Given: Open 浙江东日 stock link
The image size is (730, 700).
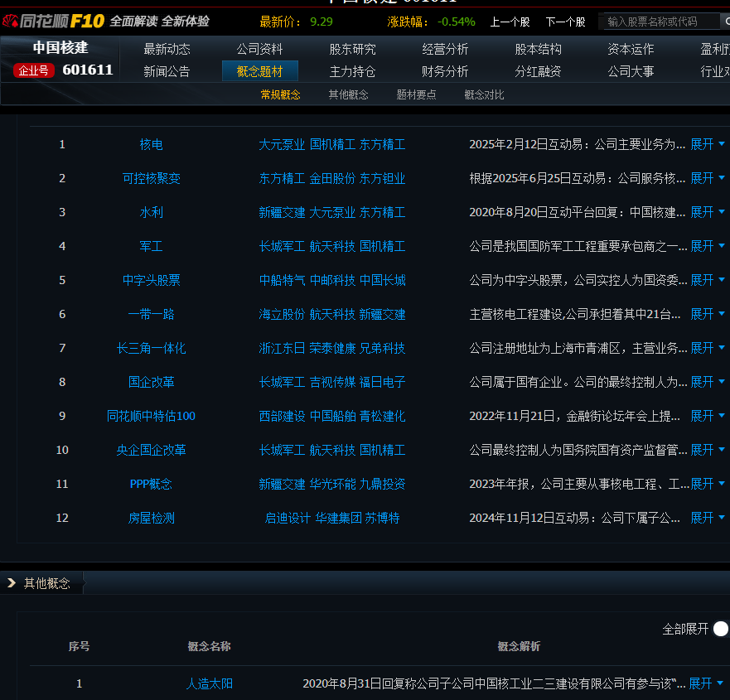Looking at the screenshot, I should [x=282, y=348].
